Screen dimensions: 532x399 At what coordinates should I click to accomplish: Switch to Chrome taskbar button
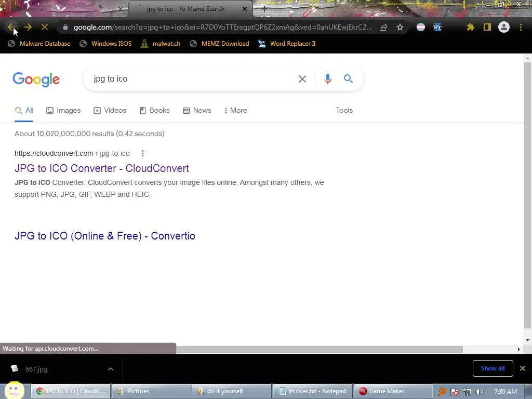(x=71, y=391)
